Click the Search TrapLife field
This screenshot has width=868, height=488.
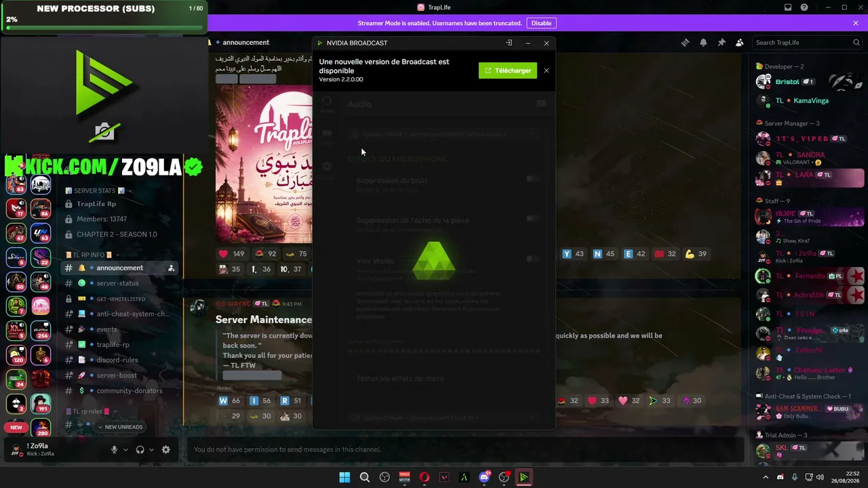click(807, 43)
